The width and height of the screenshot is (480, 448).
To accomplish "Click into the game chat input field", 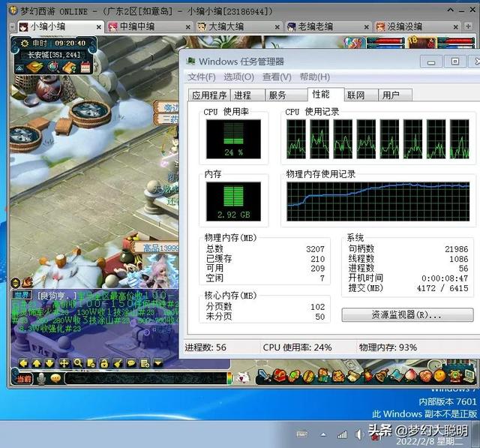I will (x=145, y=379).
